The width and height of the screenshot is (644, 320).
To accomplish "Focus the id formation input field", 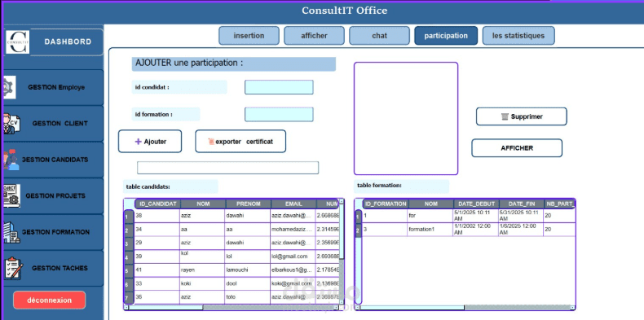I will pyautogui.click(x=279, y=115).
